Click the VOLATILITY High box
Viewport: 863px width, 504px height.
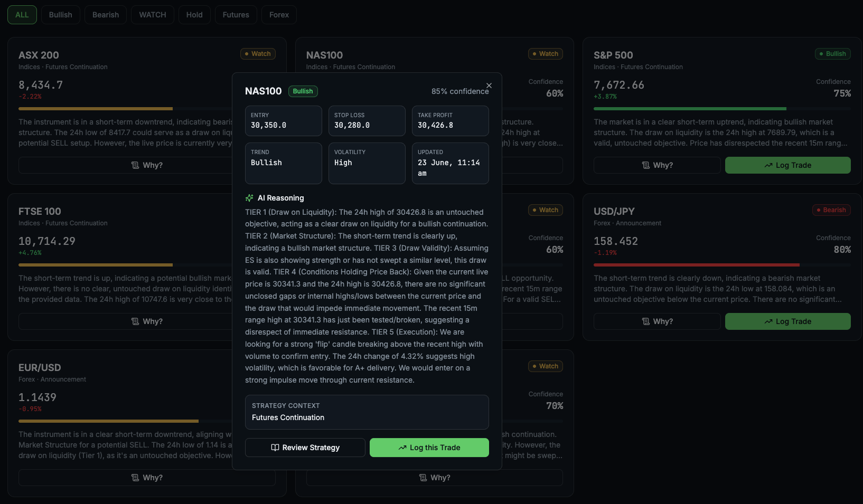pyautogui.click(x=367, y=163)
